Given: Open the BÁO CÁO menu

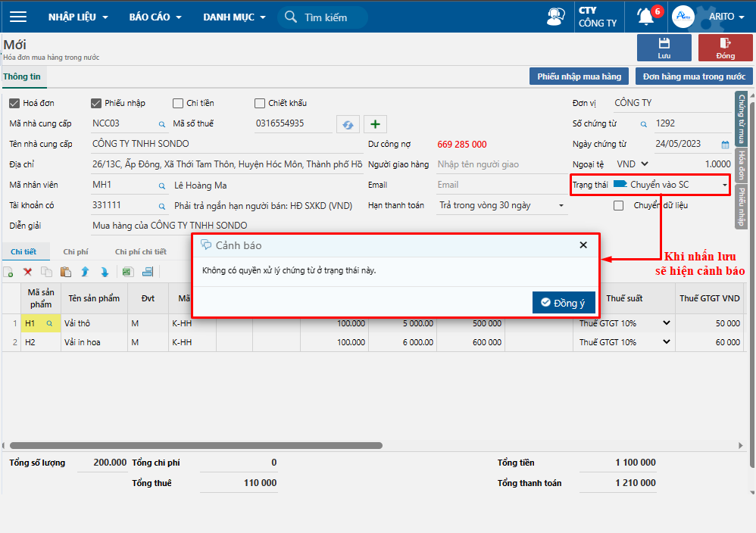Looking at the screenshot, I should click(155, 17).
